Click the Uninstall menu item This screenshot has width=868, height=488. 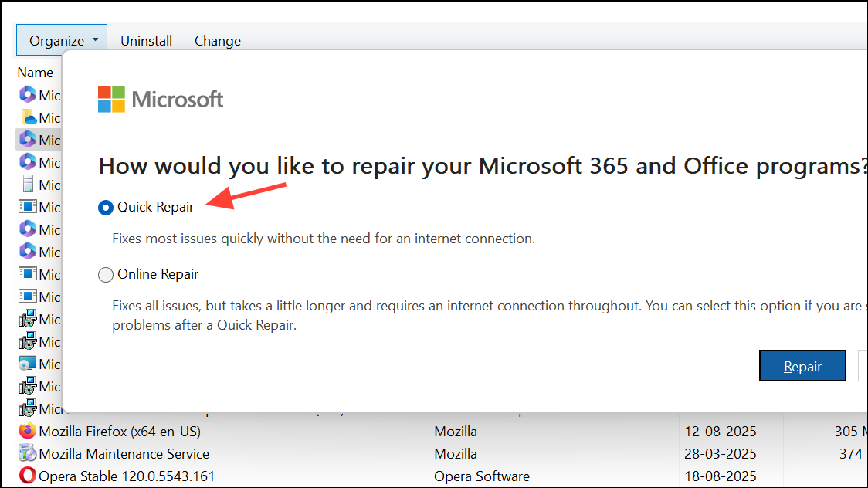pyautogui.click(x=146, y=39)
